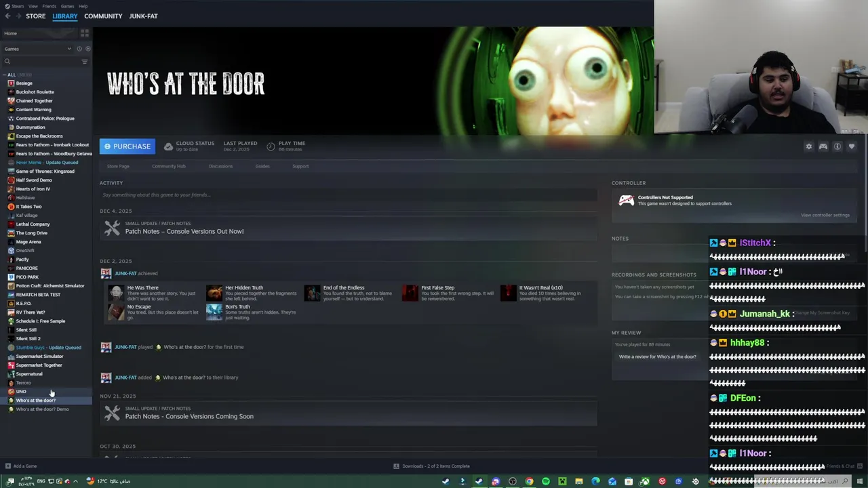Image resolution: width=868 pixels, height=488 pixels.
Task: Open the game settings gear icon
Action: tap(808, 146)
